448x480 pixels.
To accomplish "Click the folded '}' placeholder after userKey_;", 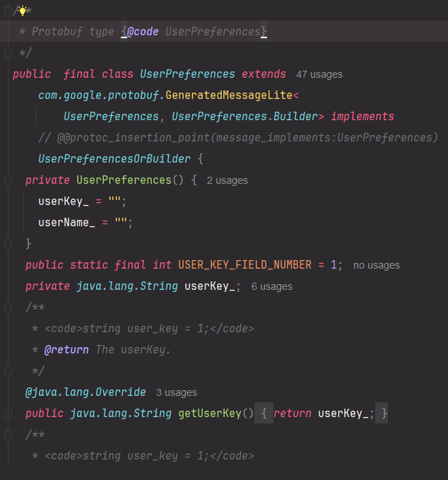I will point(382,414).
